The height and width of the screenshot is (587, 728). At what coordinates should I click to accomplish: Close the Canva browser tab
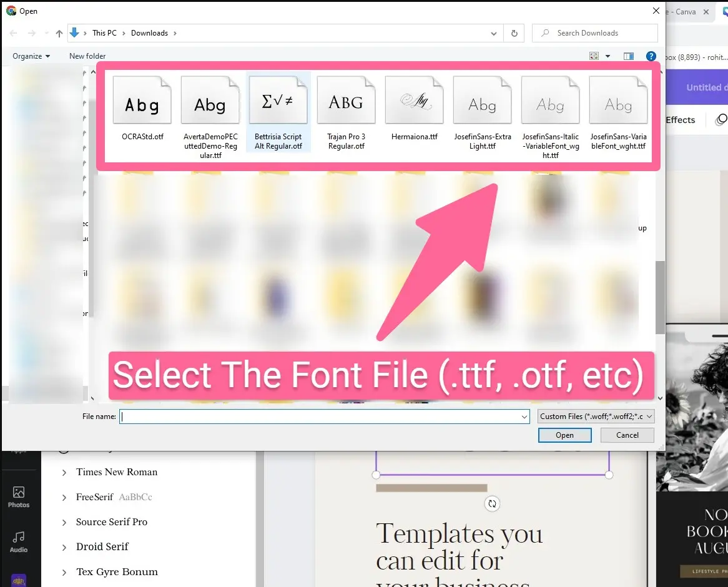tap(706, 12)
